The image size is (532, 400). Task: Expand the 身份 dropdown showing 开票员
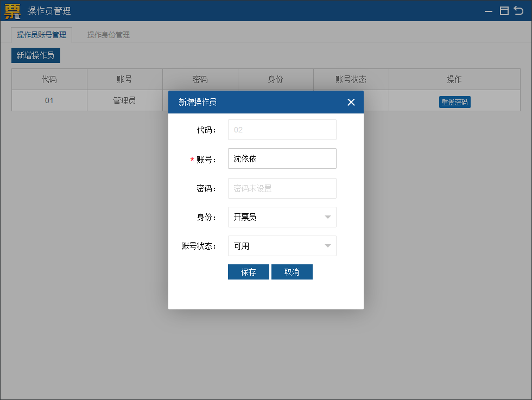coord(282,217)
